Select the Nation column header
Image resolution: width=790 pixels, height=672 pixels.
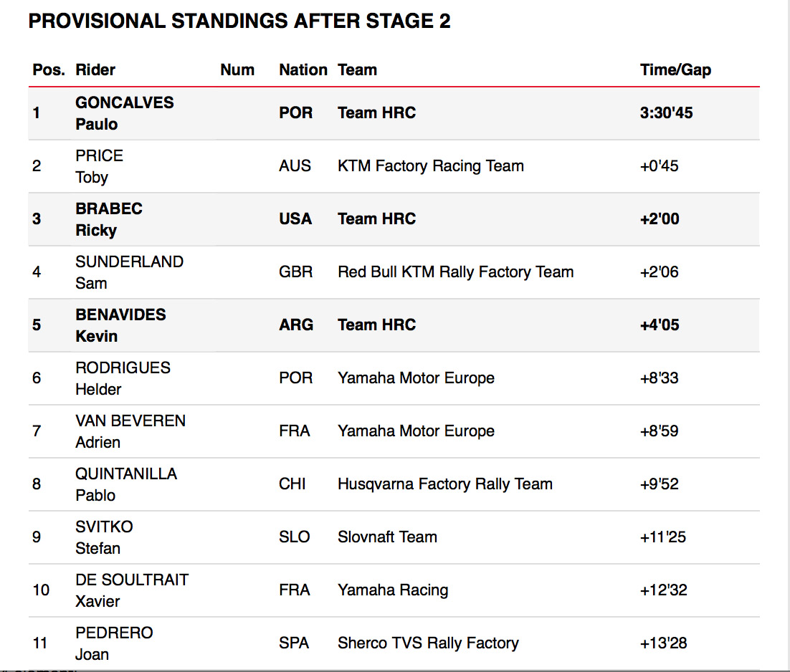pyautogui.click(x=303, y=69)
